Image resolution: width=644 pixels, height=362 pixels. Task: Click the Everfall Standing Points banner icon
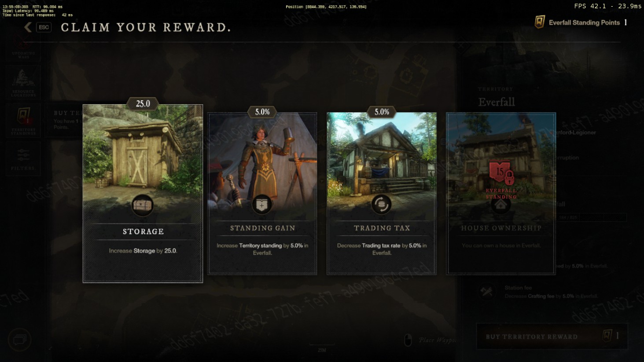[x=540, y=22]
